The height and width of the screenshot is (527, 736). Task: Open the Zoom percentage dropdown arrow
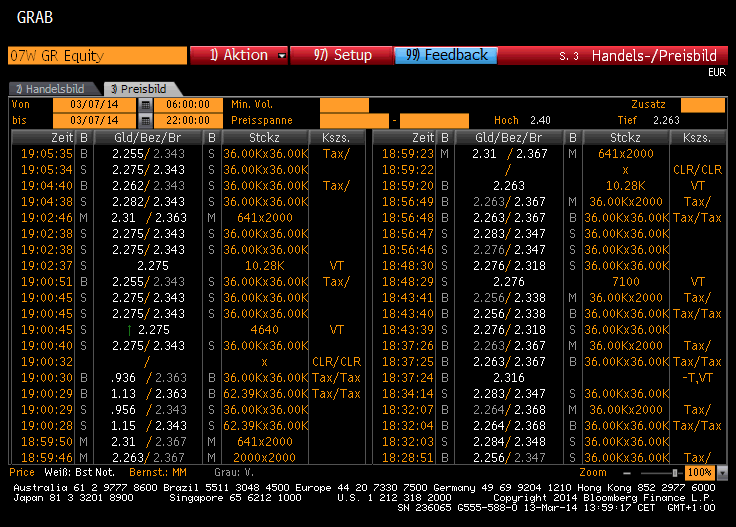click(723, 473)
